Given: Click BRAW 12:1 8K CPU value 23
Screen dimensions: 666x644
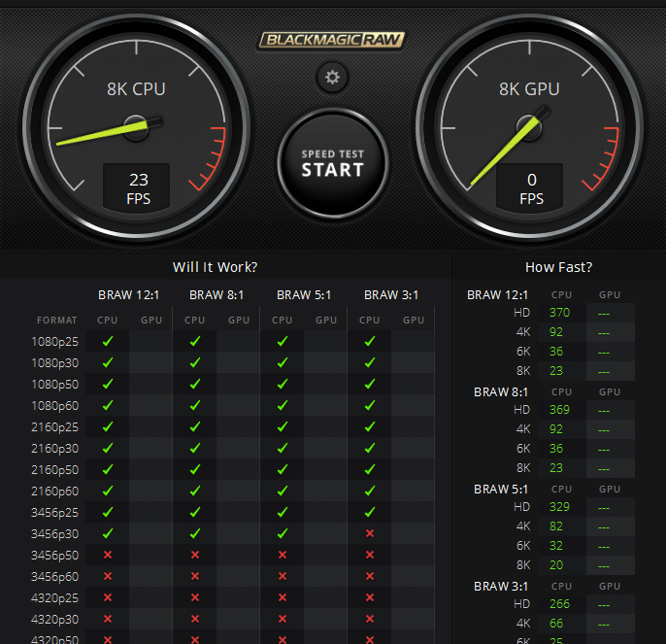Looking at the screenshot, I should point(556,371).
